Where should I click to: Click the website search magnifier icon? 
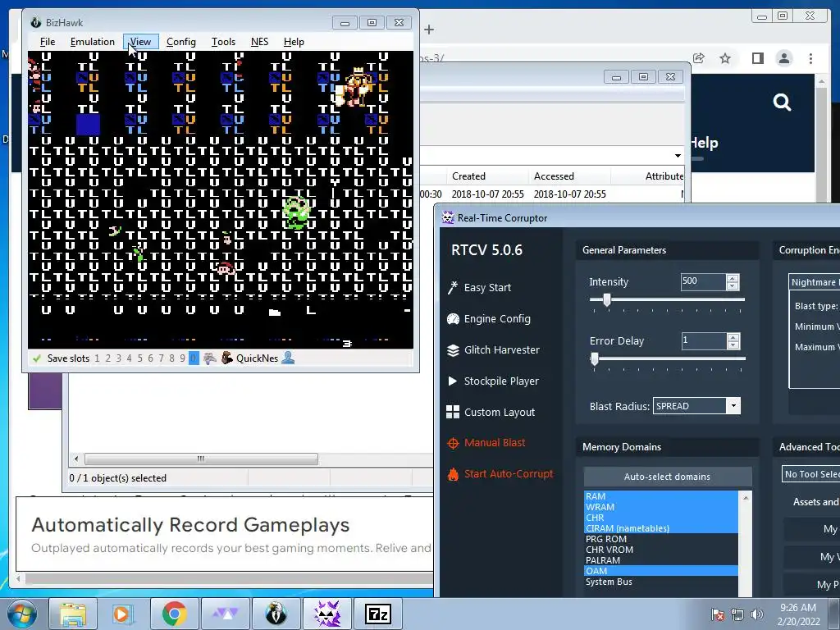click(x=782, y=102)
